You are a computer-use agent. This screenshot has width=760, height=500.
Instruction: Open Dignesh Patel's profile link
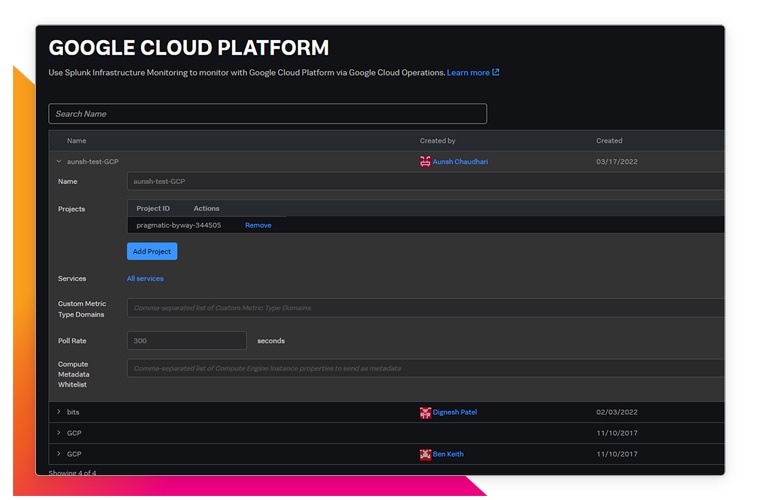(455, 412)
